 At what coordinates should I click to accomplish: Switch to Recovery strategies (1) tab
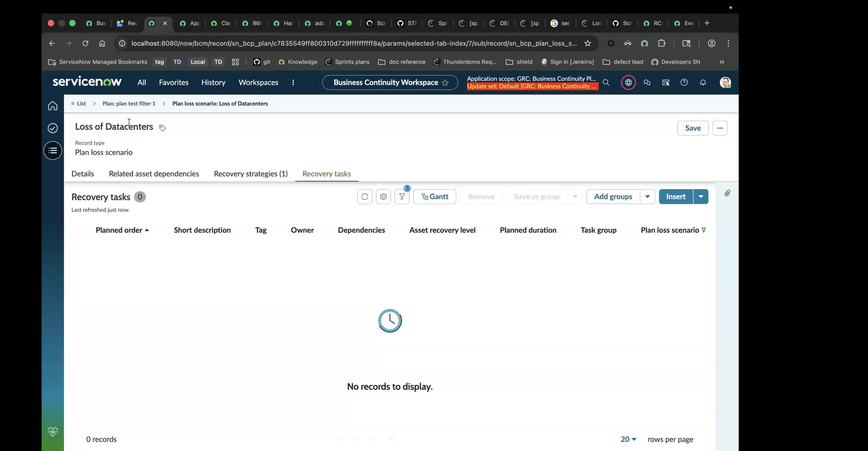tap(251, 174)
